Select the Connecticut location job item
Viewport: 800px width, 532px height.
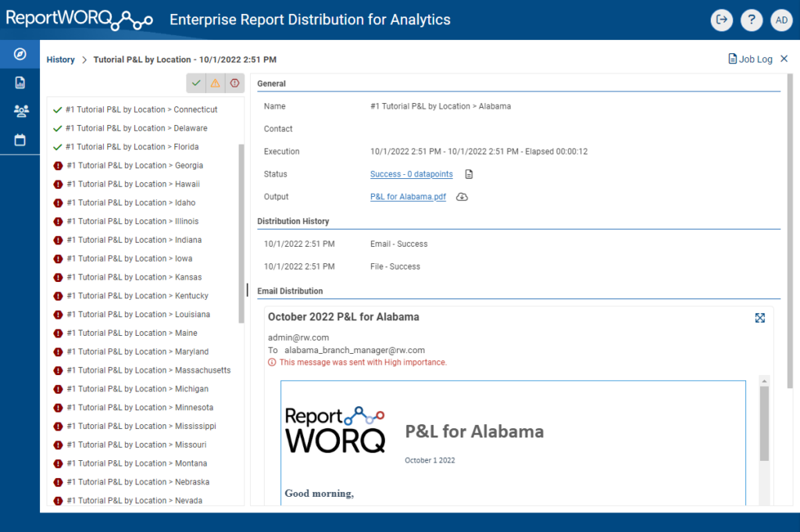coord(141,109)
